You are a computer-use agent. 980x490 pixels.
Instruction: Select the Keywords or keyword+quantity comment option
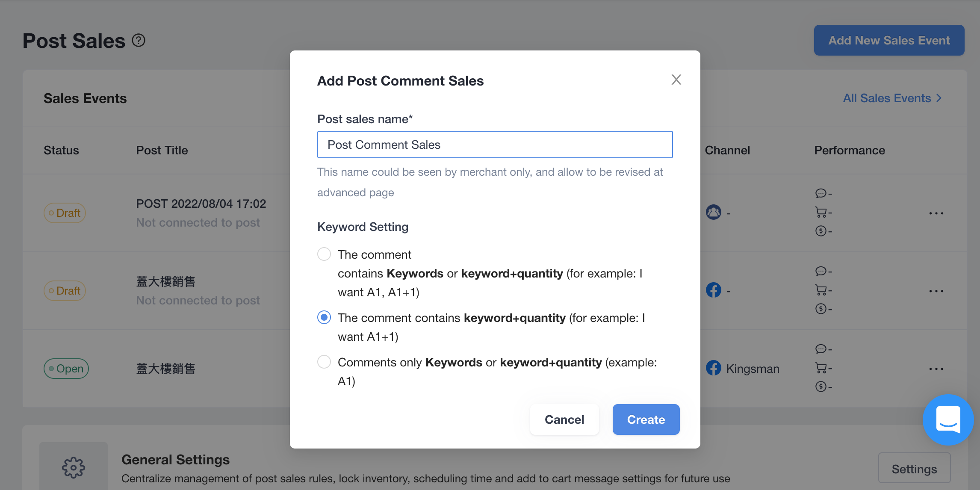(324, 254)
